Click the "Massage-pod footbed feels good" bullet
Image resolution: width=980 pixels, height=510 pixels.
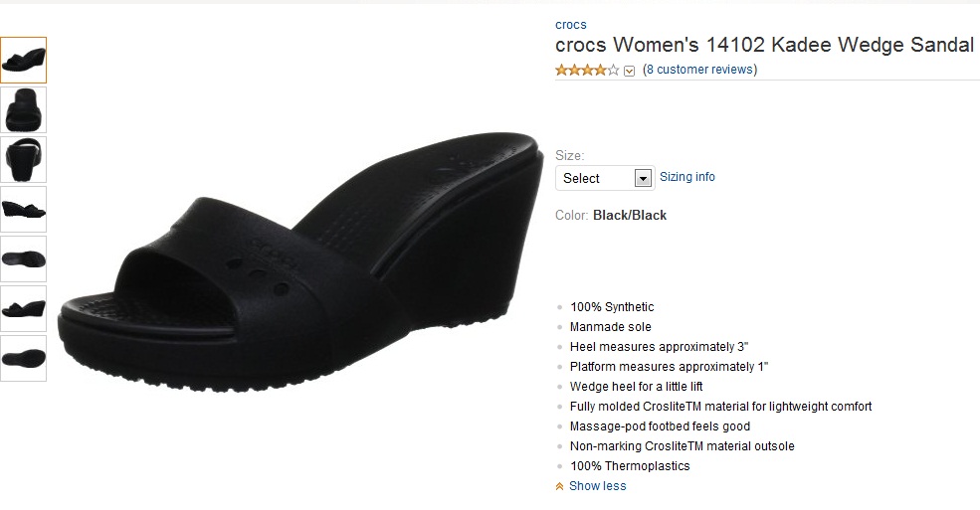pos(660,426)
